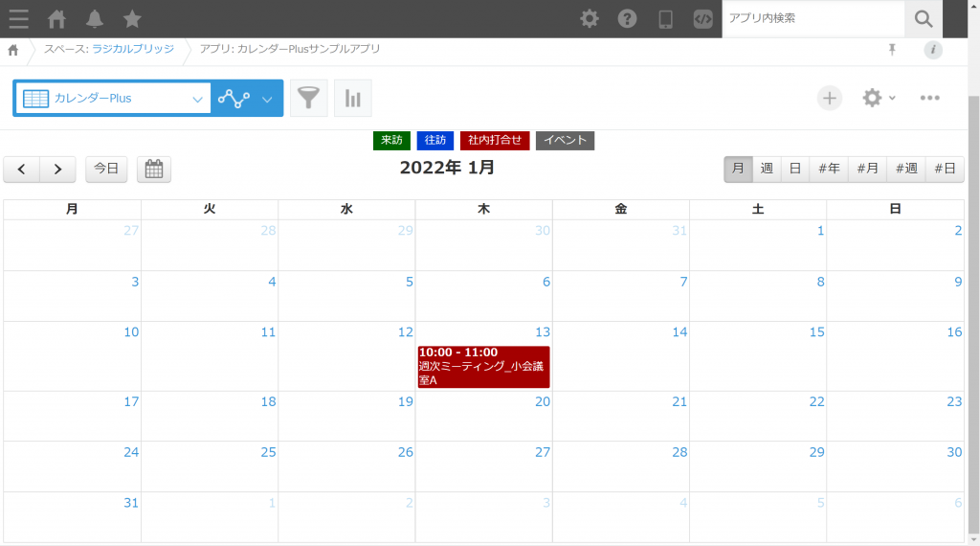Click the vertical page scrollbar

(x=973, y=312)
